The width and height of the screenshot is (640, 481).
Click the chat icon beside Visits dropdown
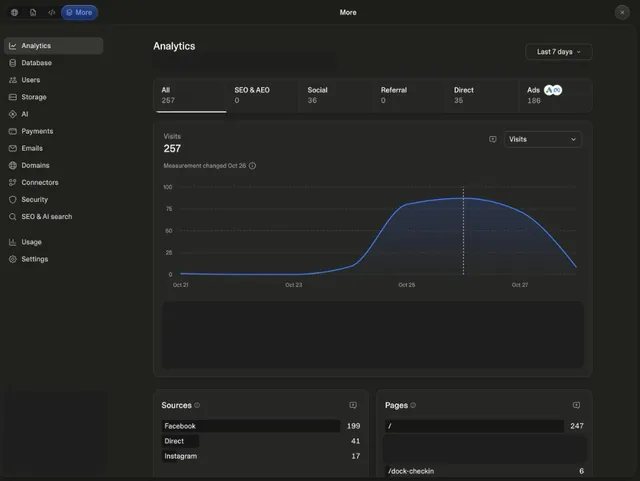tap(493, 139)
